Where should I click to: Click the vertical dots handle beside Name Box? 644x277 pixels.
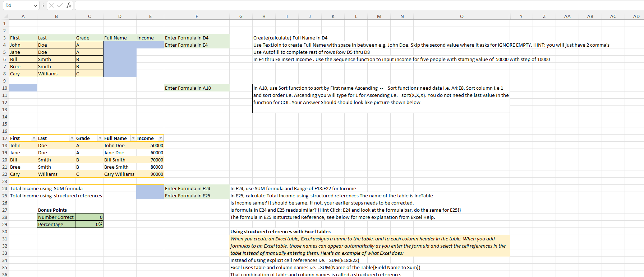[x=43, y=5]
